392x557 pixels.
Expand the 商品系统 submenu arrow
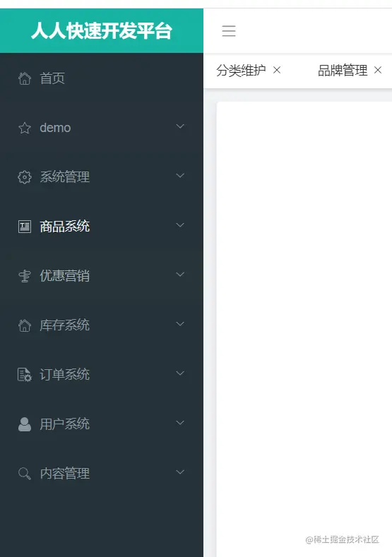pyautogui.click(x=180, y=225)
